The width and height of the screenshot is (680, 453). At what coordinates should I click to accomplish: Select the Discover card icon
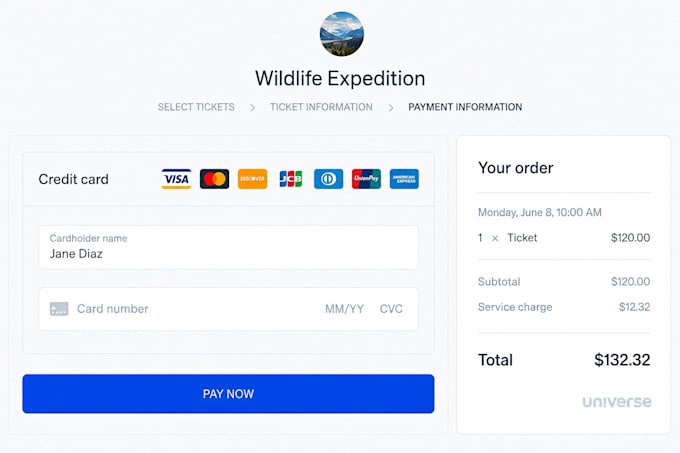[x=252, y=179]
